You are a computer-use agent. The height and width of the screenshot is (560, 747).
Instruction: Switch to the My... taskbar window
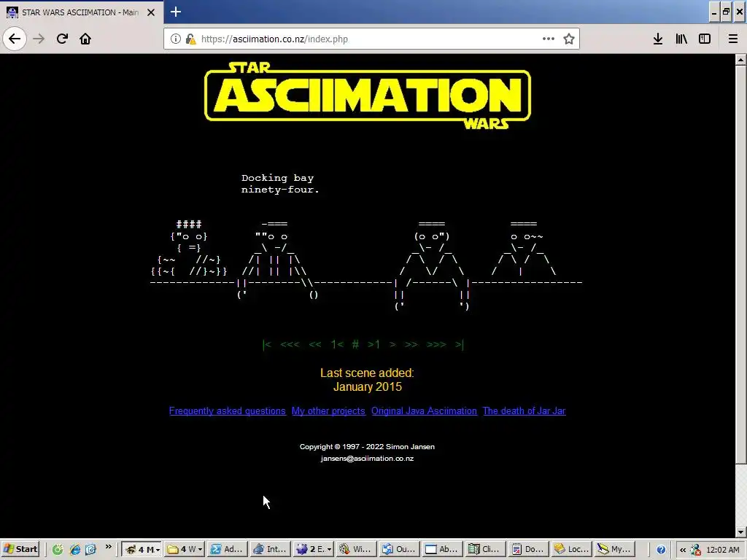coord(614,550)
